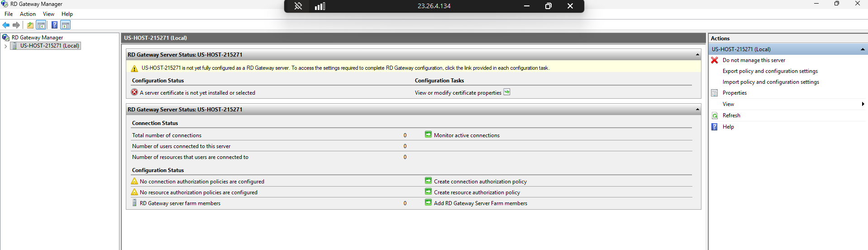Open Properties in the Actions pane
The image size is (868, 250).
[x=734, y=93]
